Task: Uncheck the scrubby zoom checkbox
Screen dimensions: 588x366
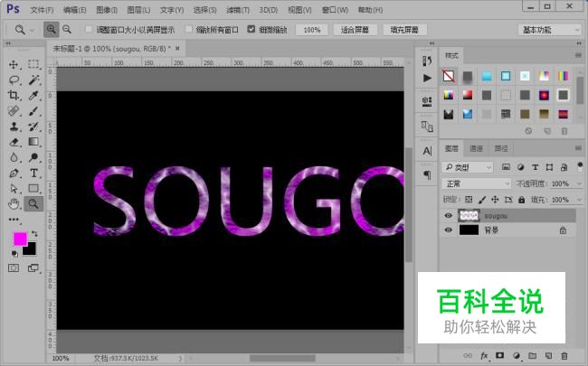Action: coord(251,29)
